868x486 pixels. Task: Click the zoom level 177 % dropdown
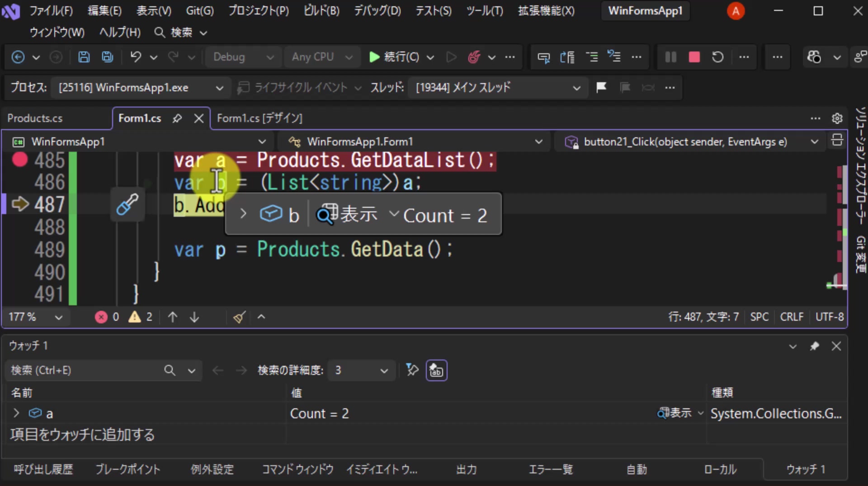tap(35, 317)
